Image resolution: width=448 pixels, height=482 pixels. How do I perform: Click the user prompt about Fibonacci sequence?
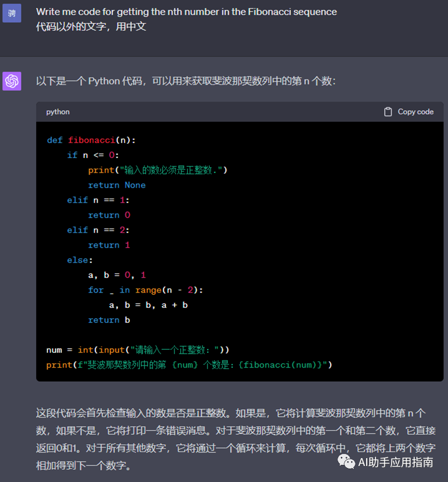(x=186, y=11)
